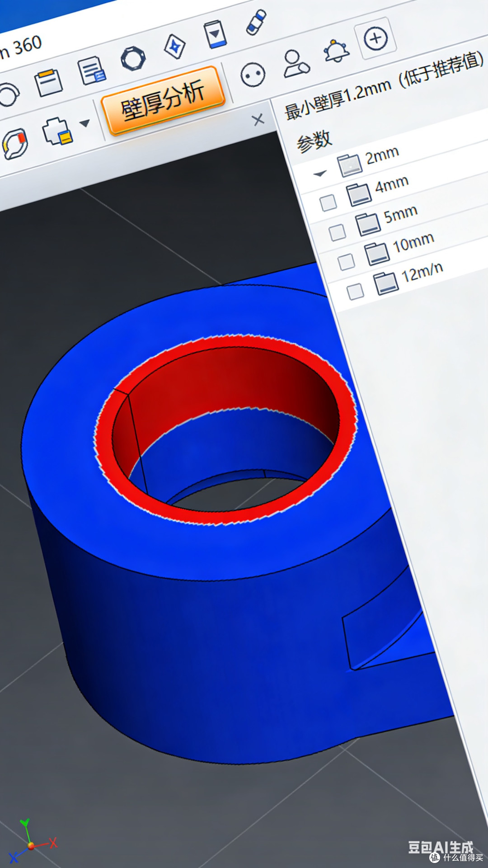Enable the 5mm checkbox

pos(337,232)
